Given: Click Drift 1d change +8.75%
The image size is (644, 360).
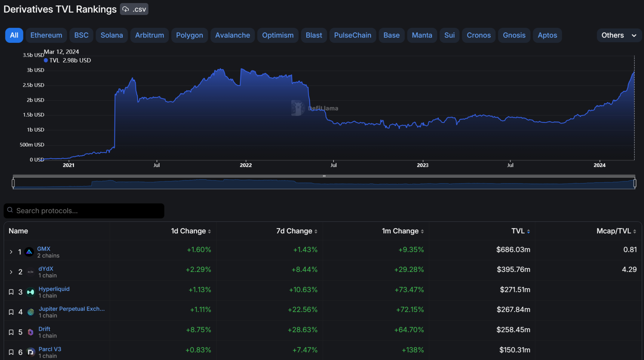Looking at the screenshot, I should tap(198, 330).
